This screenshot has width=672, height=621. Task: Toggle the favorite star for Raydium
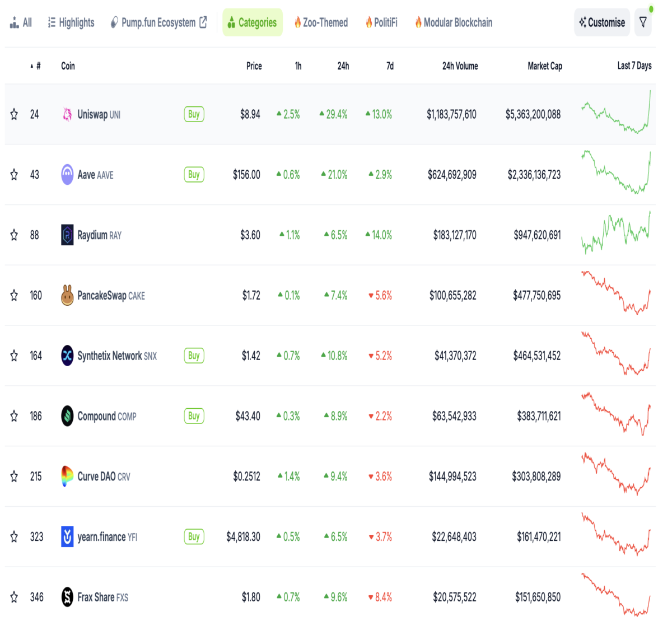tap(14, 235)
